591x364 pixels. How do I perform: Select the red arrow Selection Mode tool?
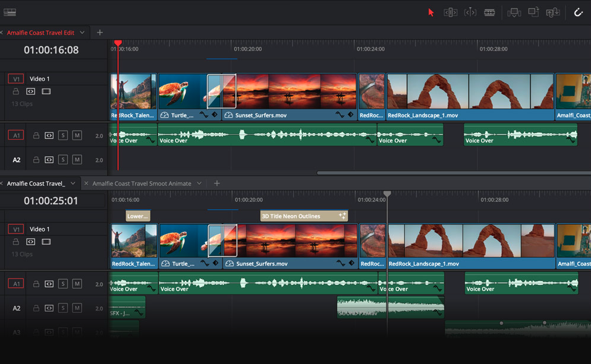[431, 12]
